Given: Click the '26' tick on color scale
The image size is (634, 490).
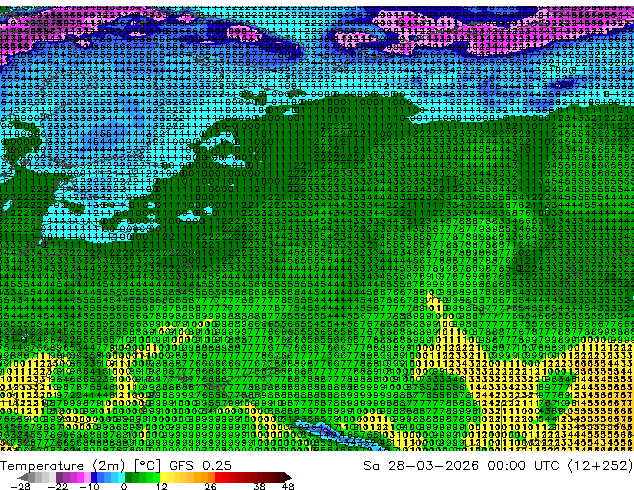Looking at the screenshot, I should [x=210, y=486].
